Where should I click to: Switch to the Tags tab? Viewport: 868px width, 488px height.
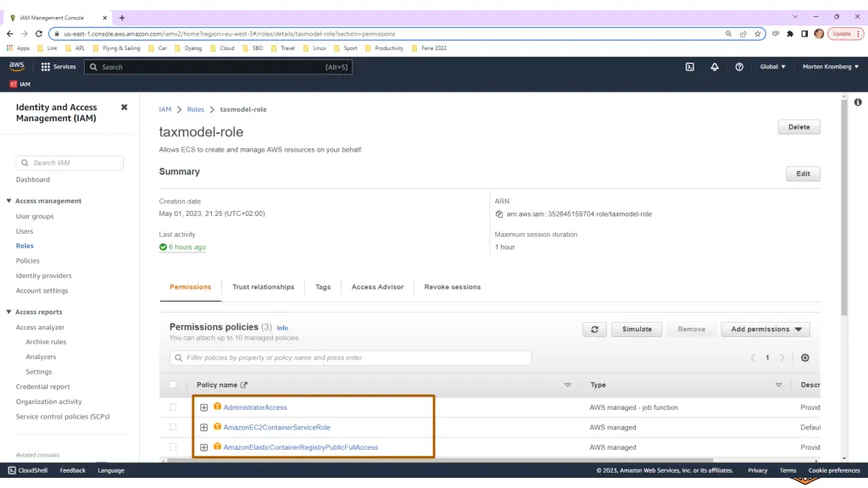323,287
